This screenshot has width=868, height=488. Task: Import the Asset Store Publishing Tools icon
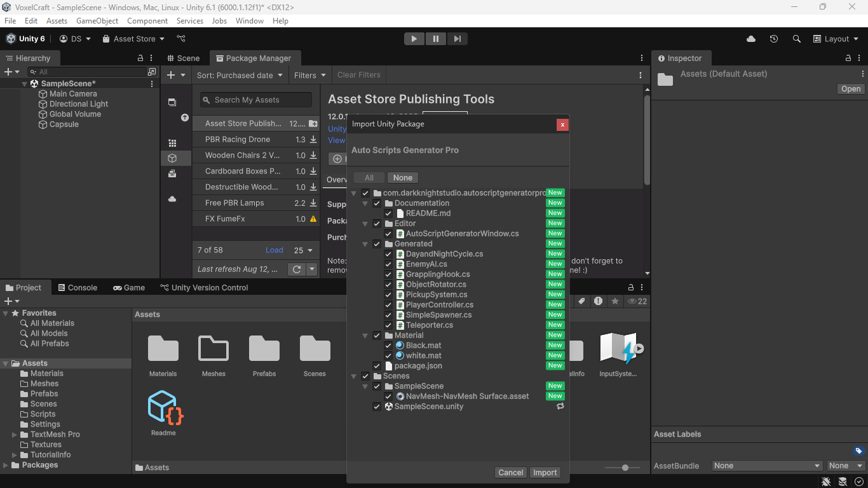pos(313,123)
